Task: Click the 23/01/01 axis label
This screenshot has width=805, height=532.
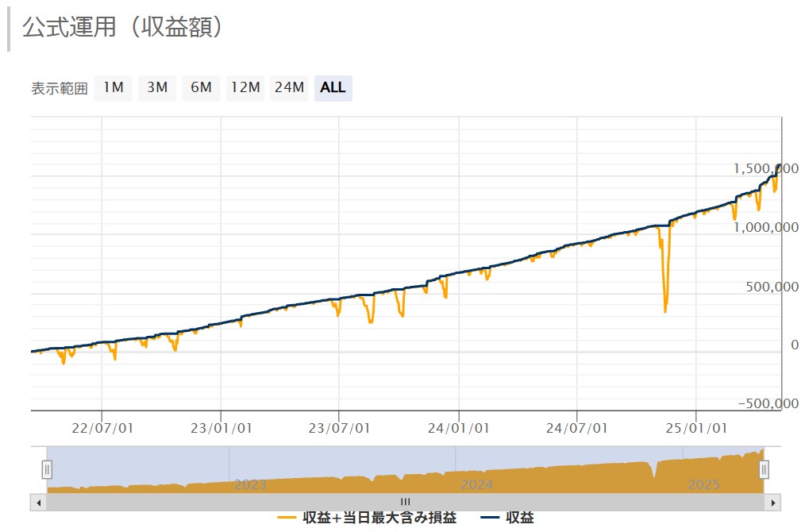Action: tap(221, 428)
